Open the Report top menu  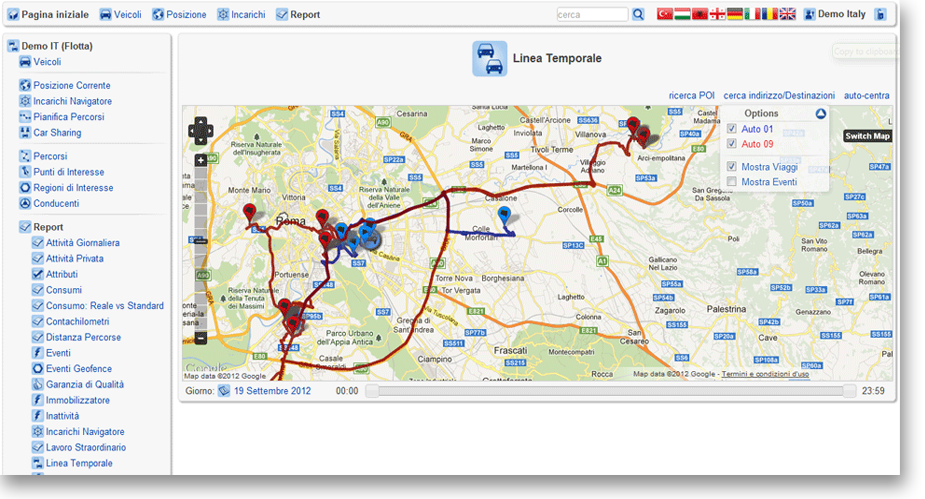298,15
